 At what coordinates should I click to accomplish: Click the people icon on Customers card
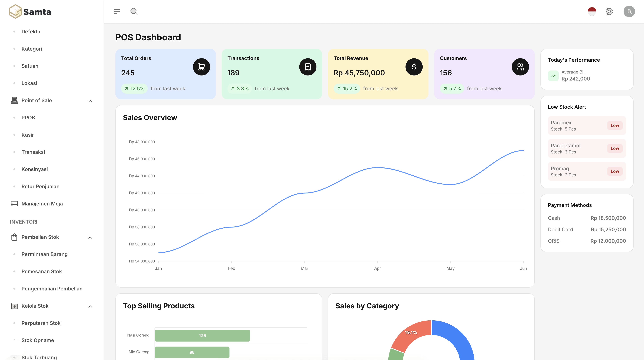coord(520,67)
